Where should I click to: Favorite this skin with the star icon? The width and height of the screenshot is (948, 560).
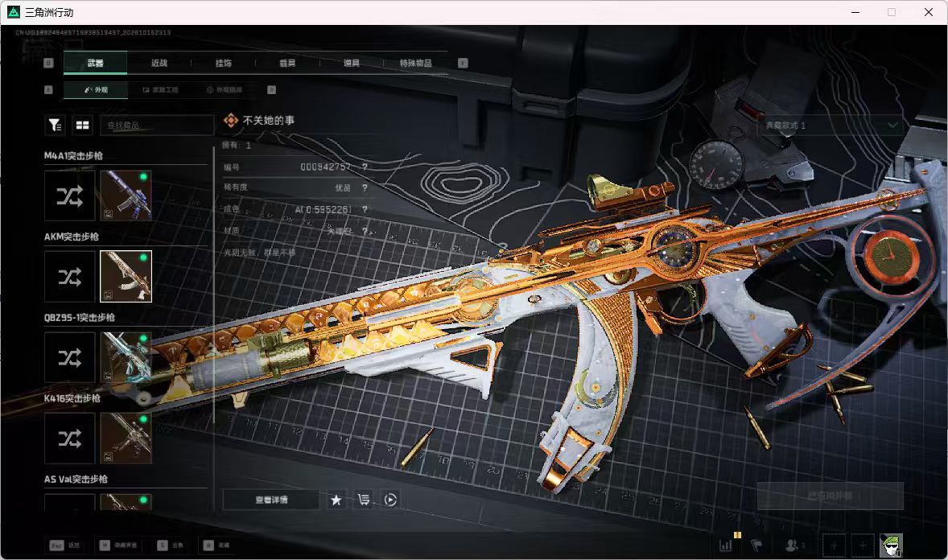point(336,500)
